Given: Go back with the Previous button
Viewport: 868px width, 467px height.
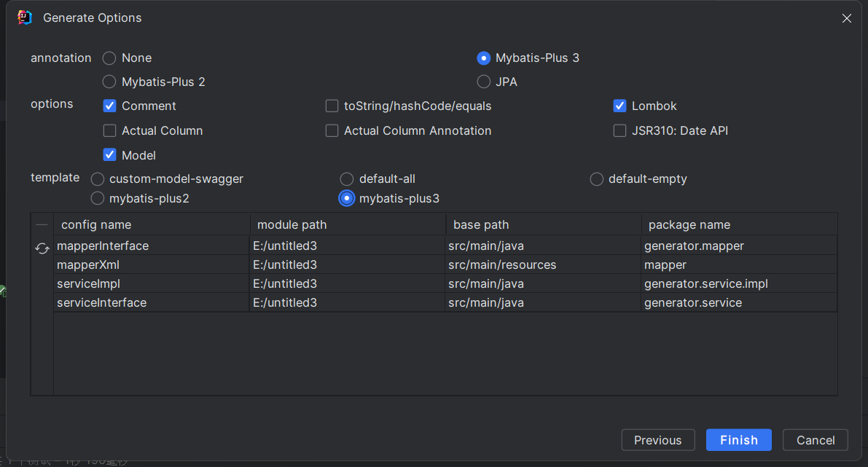Looking at the screenshot, I should [657, 440].
